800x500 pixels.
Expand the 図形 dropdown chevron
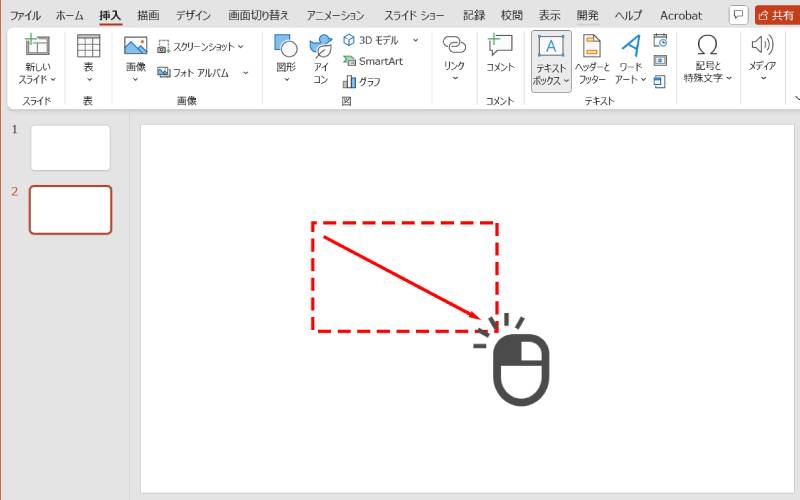pyautogui.click(x=286, y=79)
